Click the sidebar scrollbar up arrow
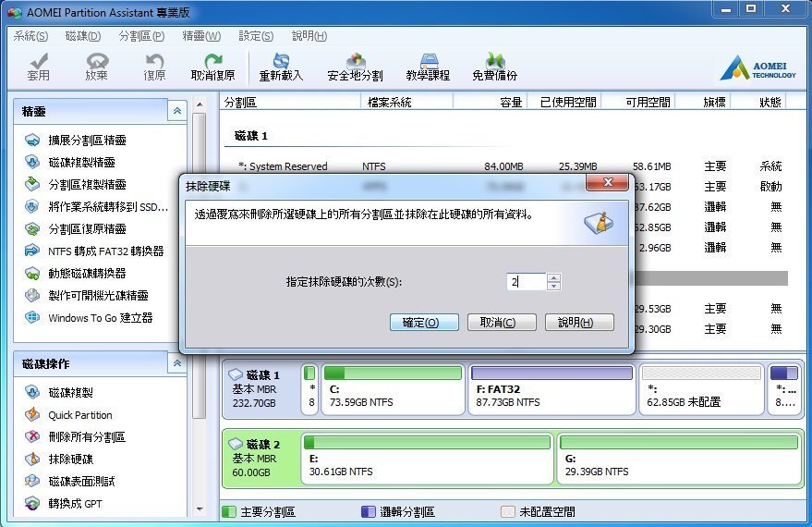This screenshot has width=812, height=527. point(200,104)
